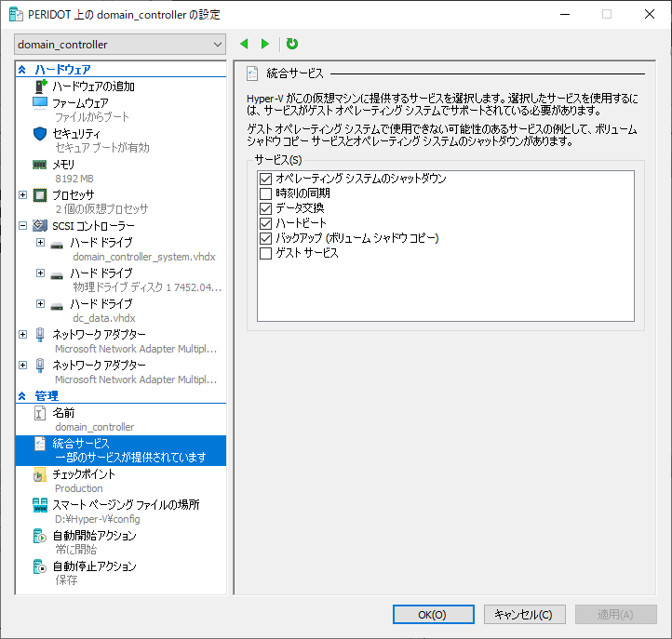Open the checkpoint settings icon
This screenshot has height=639, width=672.
[40, 474]
